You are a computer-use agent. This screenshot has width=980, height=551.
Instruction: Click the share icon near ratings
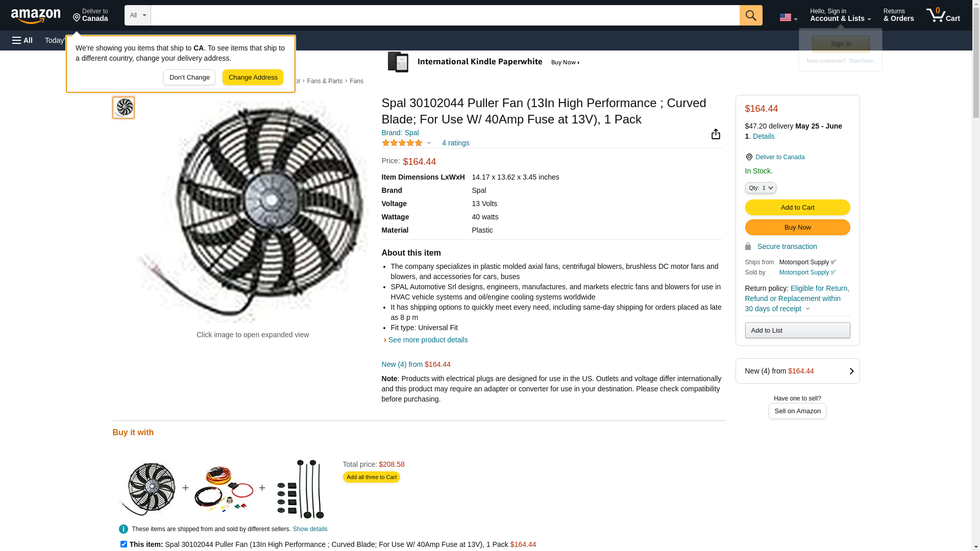(716, 134)
